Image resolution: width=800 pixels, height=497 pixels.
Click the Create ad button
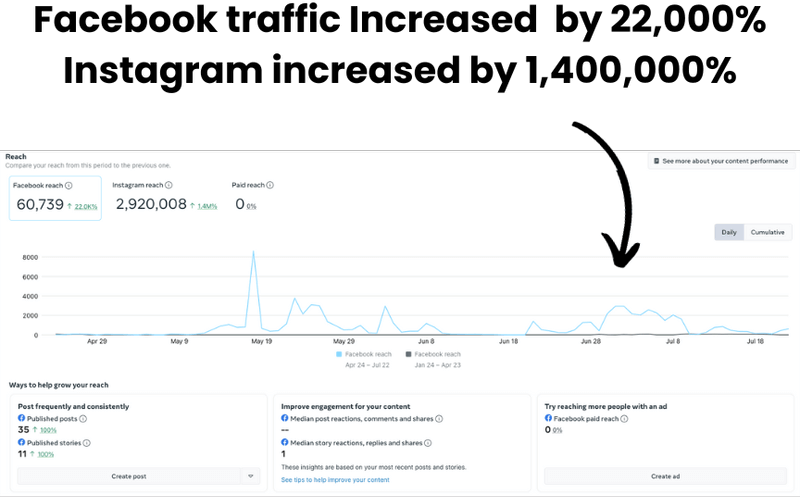click(x=665, y=476)
